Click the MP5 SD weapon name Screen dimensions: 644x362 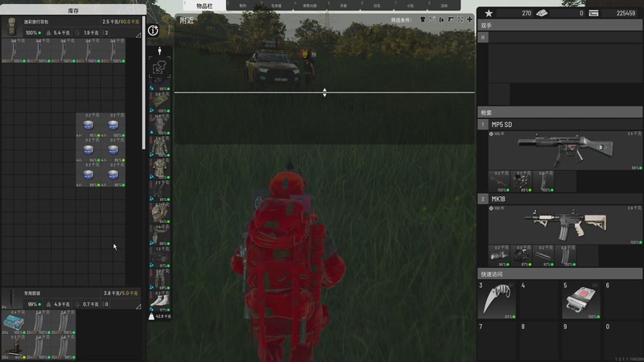(x=502, y=125)
